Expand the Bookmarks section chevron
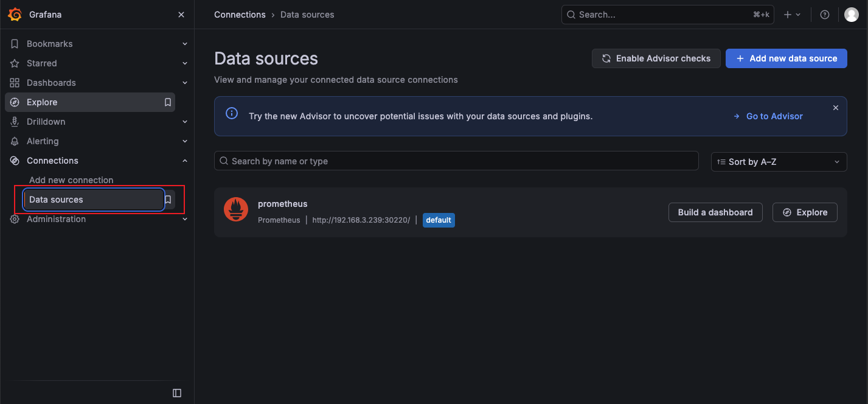868x404 pixels. [185, 44]
